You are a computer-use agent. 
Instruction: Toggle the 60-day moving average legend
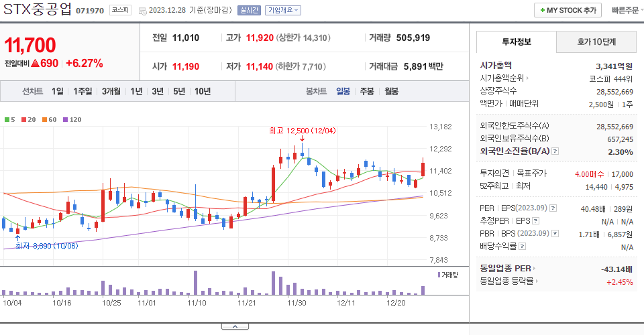click(x=49, y=120)
